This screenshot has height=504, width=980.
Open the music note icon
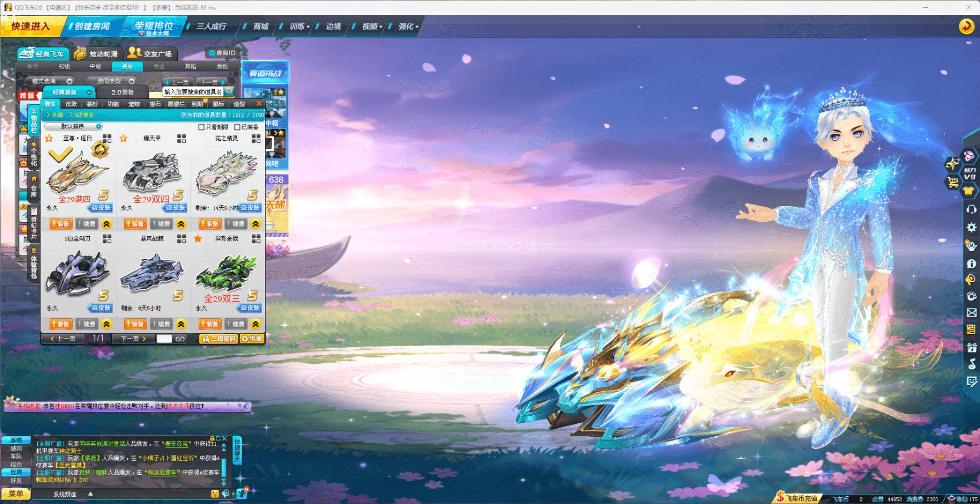tap(971, 364)
